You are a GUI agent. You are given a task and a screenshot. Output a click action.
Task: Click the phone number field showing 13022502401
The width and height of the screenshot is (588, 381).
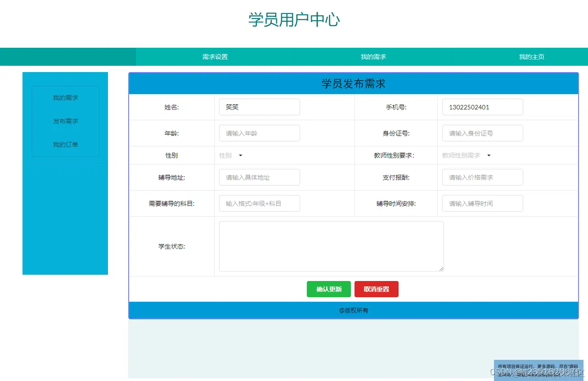482,107
